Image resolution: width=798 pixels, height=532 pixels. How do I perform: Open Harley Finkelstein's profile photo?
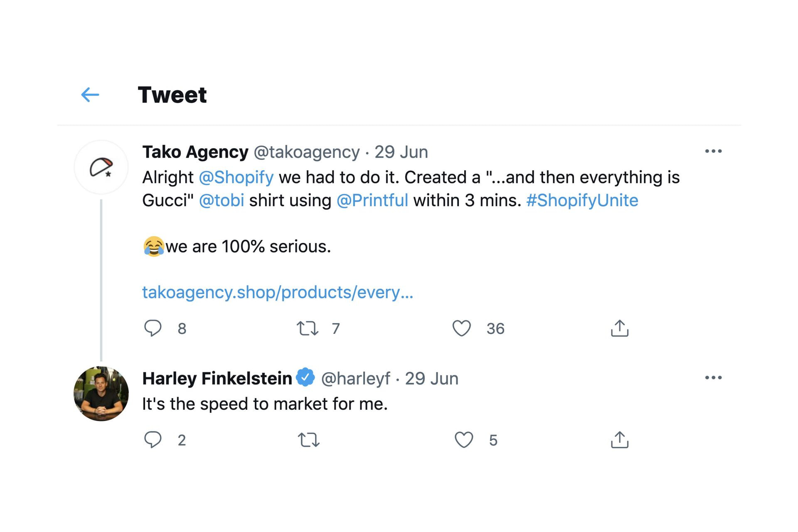tap(101, 393)
